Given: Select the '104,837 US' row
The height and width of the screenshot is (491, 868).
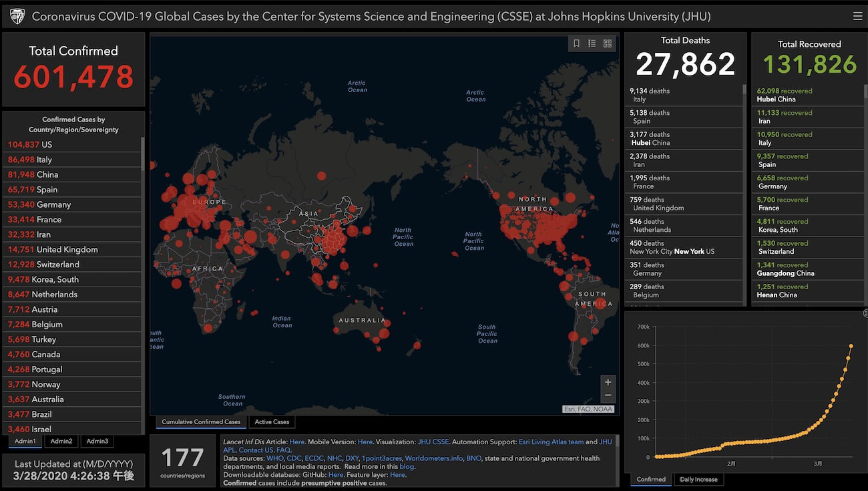Looking at the screenshot, I should coord(73,144).
